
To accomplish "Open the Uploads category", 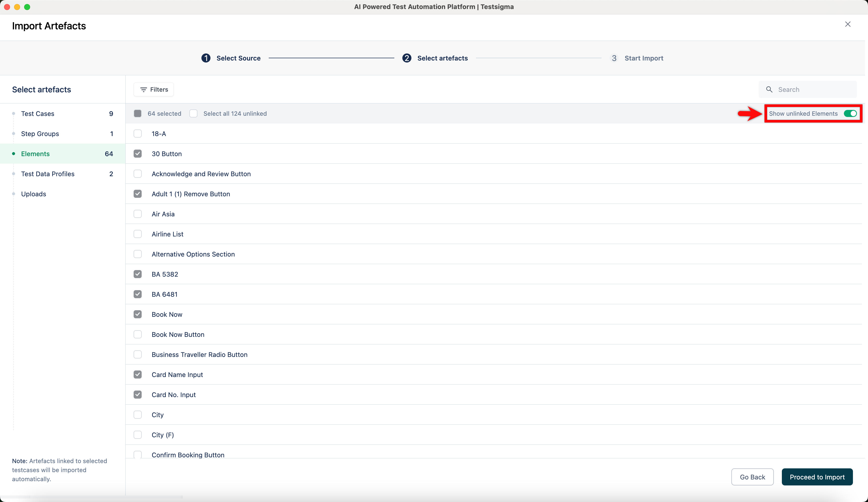I will pos(33,194).
